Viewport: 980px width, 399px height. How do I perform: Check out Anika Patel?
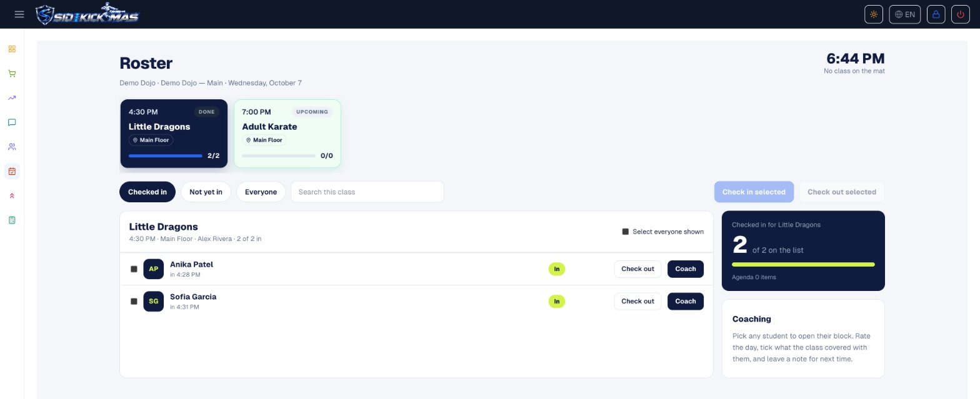click(x=637, y=269)
